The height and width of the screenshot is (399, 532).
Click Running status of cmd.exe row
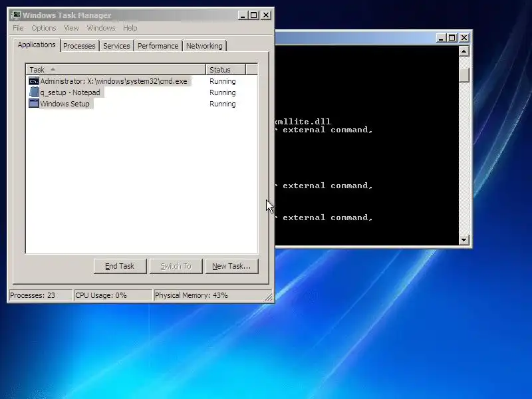click(x=222, y=81)
